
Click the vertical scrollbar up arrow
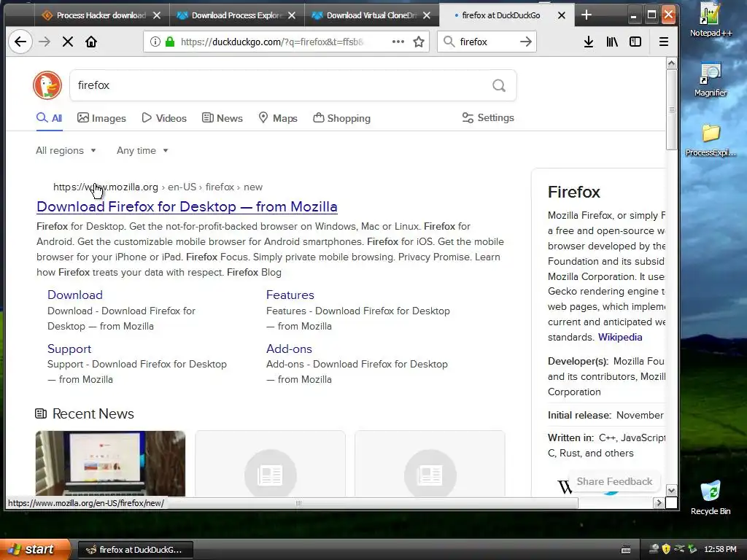click(671, 63)
